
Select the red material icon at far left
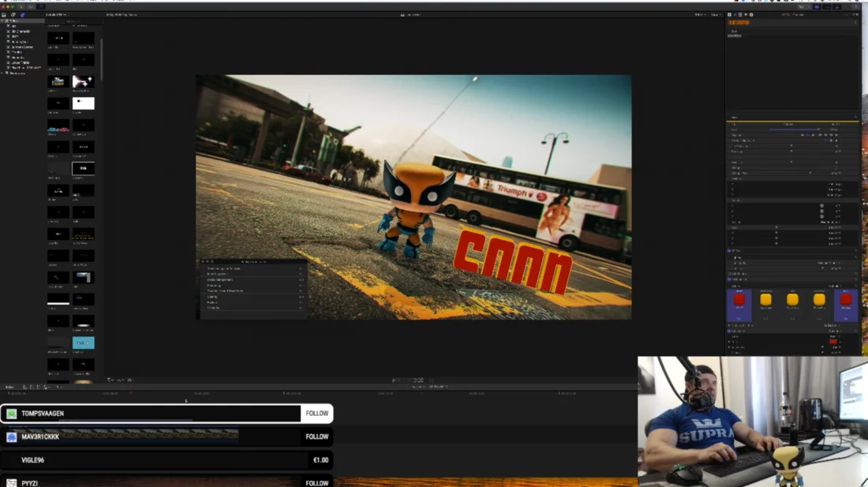(x=739, y=300)
